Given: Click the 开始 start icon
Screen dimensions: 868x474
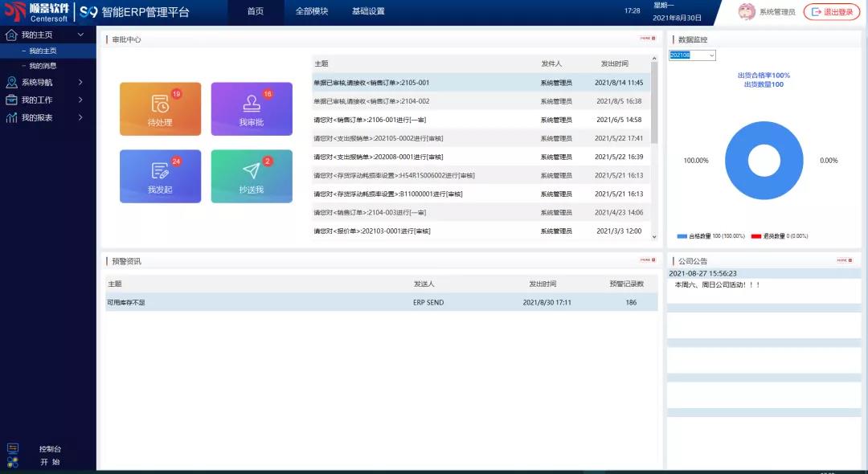Looking at the screenshot, I should [x=13, y=462].
